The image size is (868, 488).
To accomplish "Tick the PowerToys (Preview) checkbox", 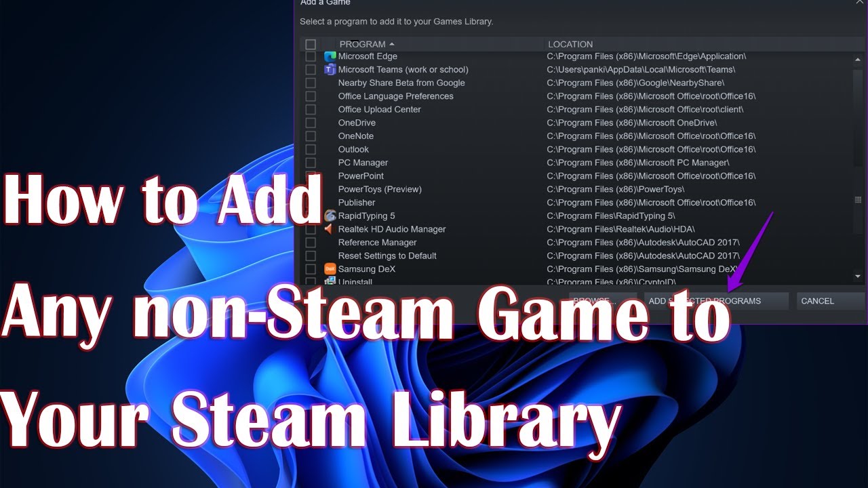I will (x=311, y=189).
